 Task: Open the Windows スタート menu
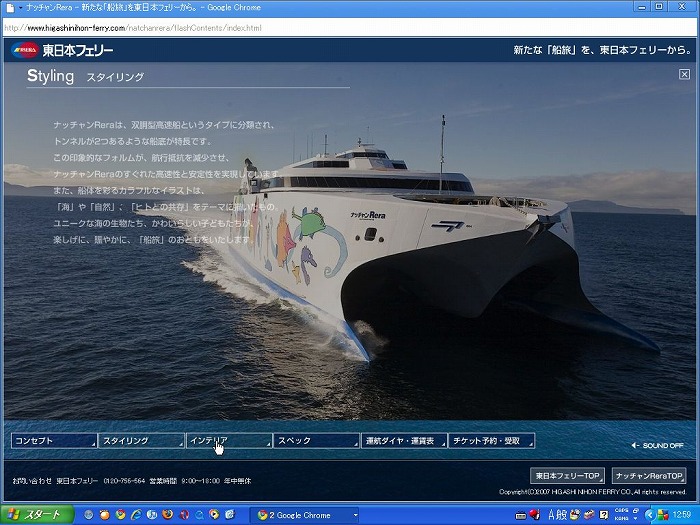(x=38, y=515)
